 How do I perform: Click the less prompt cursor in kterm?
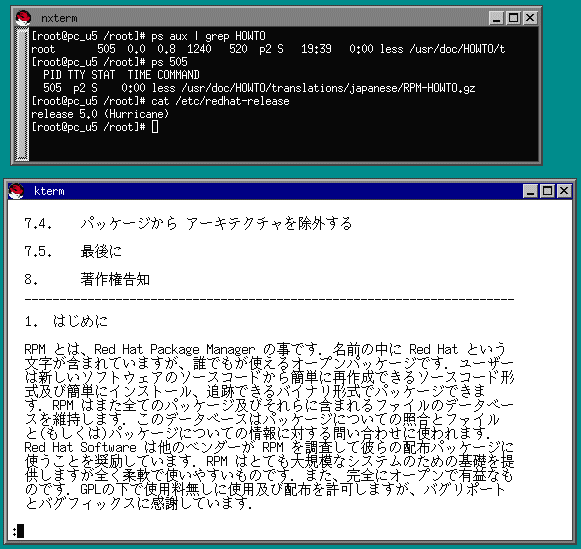(20, 531)
